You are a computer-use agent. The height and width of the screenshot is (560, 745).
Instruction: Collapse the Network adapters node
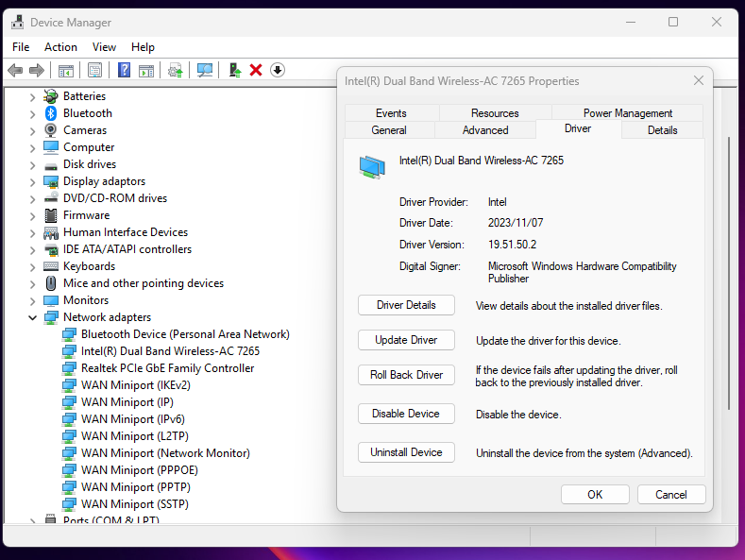[32, 317]
